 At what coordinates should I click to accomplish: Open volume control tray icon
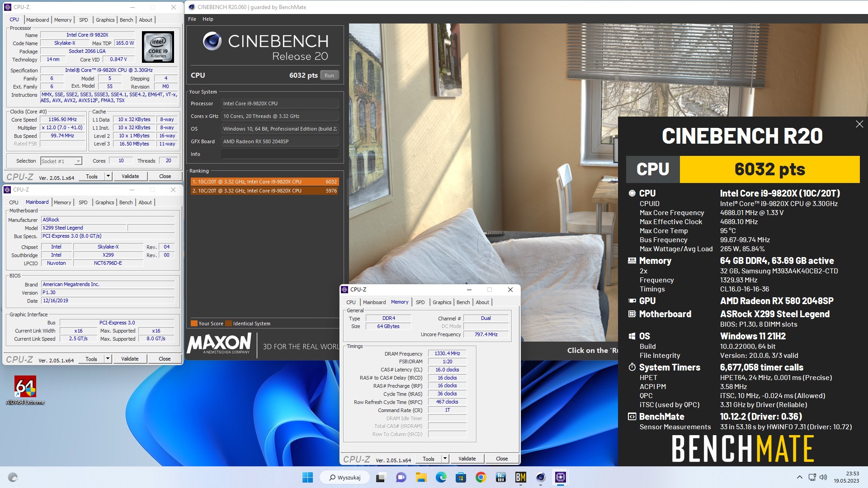[823, 477]
